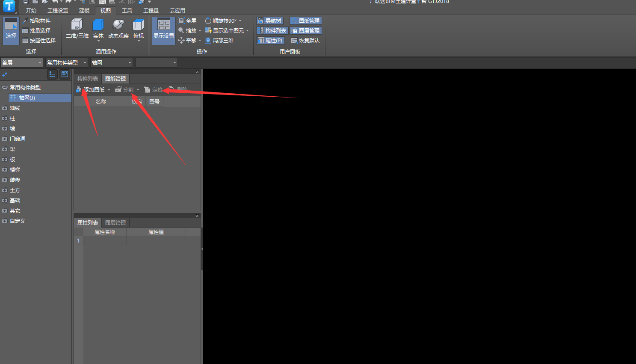Open the 工具 ribbon tab
The width and height of the screenshot is (636, 364).
pos(127,10)
